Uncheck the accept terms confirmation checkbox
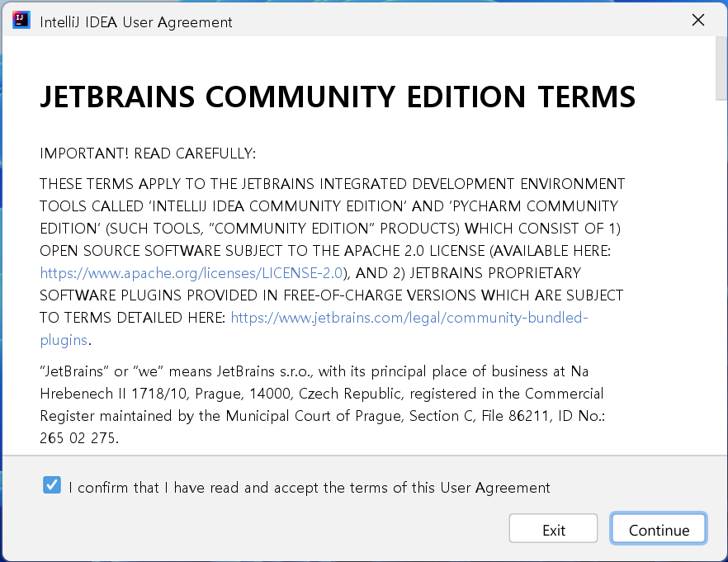728x562 pixels. point(52,486)
